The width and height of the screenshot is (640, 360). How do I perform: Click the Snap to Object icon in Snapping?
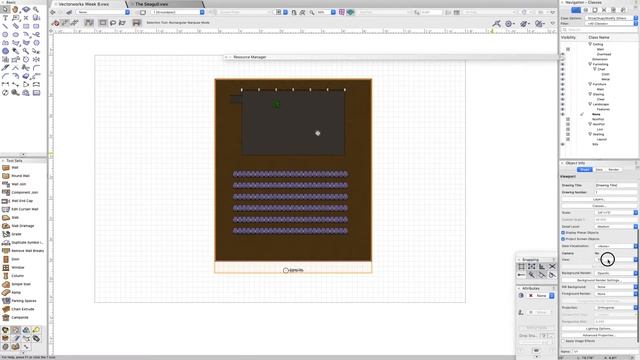click(531, 267)
